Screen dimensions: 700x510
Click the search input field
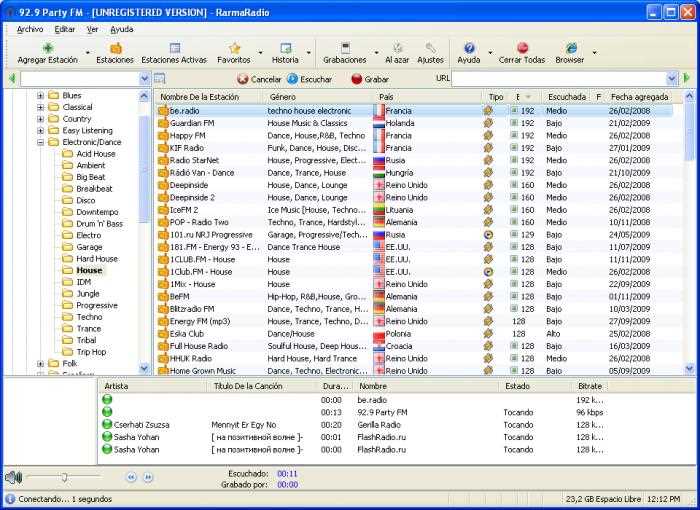point(80,79)
